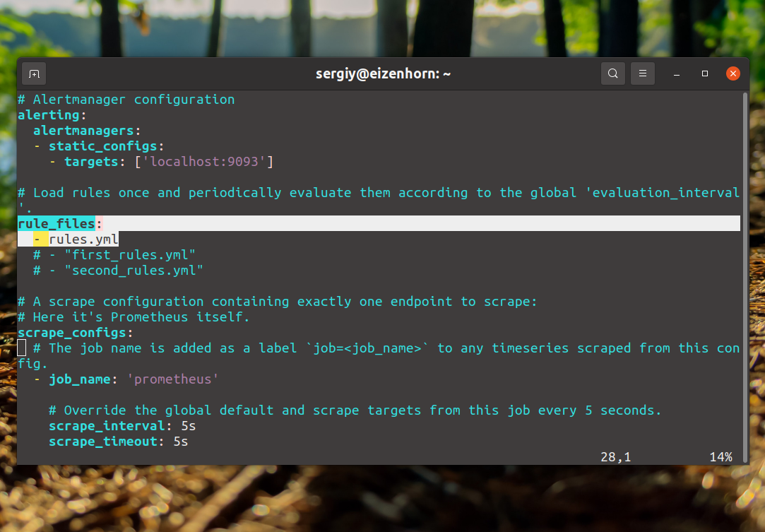Click the 'job_name' key
The width and height of the screenshot is (765, 532).
pyautogui.click(x=80, y=379)
